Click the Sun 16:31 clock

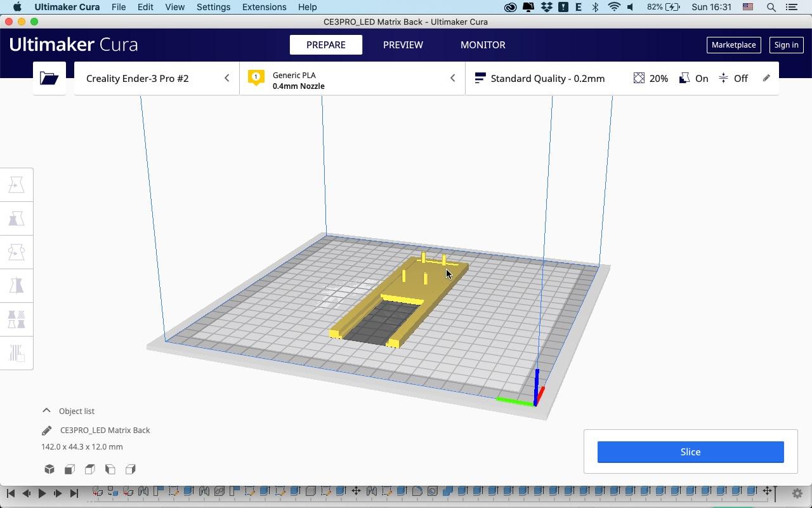click(712, 7)
